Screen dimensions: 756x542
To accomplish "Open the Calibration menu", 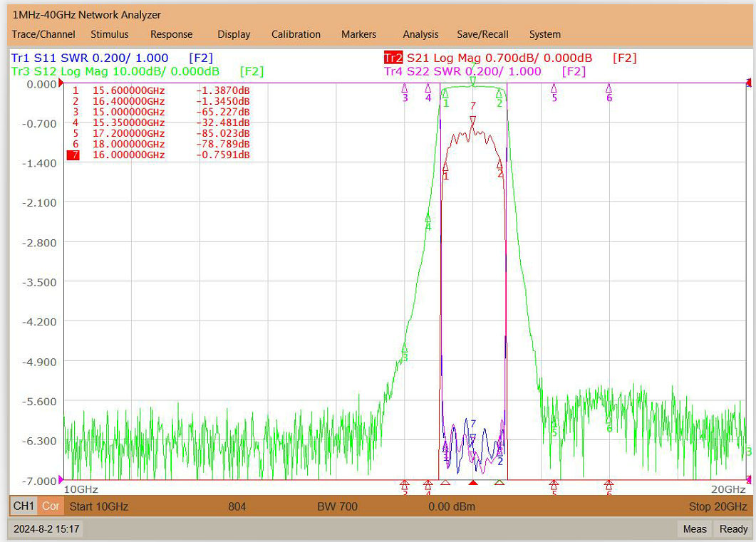I will click(296, 34).
